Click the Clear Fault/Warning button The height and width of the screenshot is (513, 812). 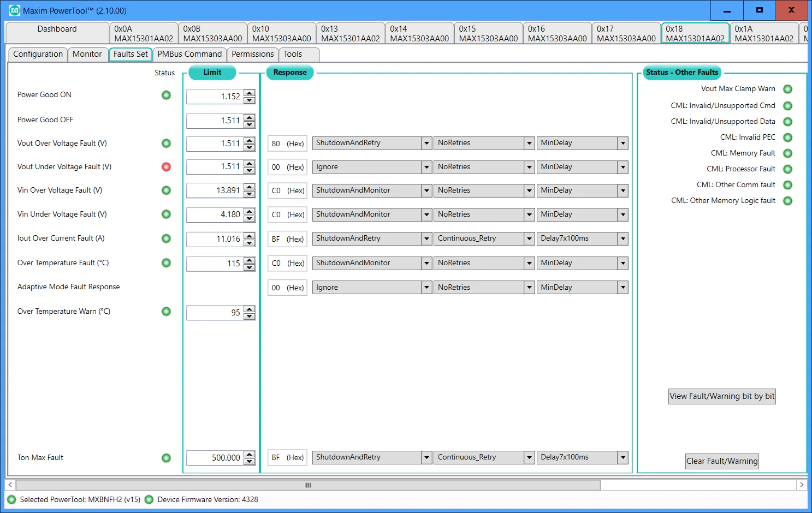click(x=722, y=461)
